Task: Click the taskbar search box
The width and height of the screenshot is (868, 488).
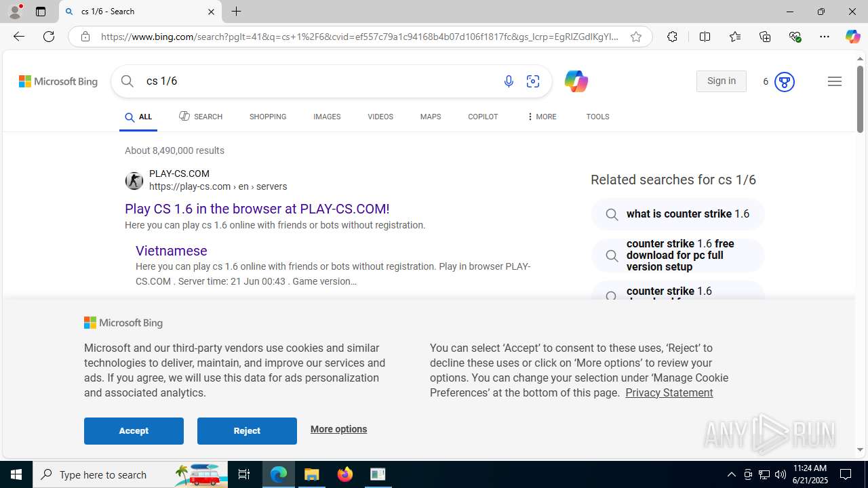Action: [132, 474]
